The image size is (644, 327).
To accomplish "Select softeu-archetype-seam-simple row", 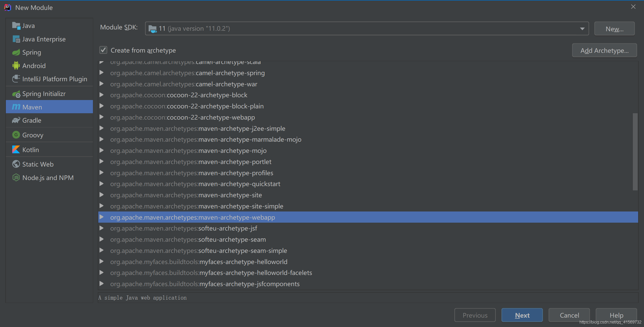I will coord(368,251).
